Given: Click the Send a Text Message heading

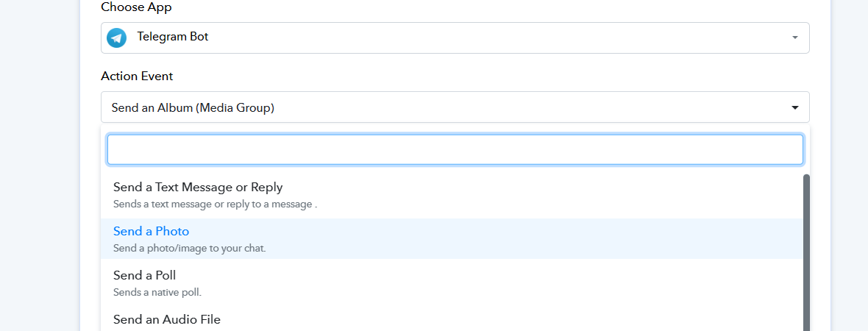Looking at the screenshot, I should point(198,187).
